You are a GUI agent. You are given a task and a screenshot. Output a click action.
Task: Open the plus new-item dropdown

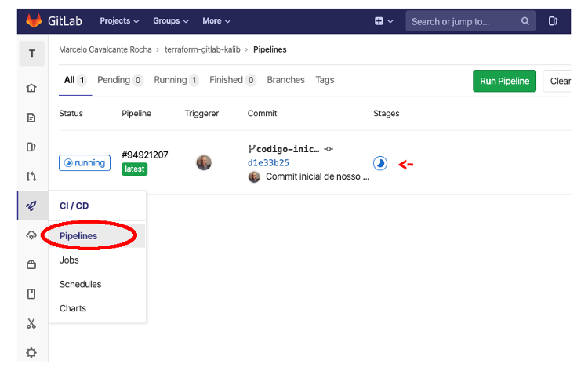[384, 21]
